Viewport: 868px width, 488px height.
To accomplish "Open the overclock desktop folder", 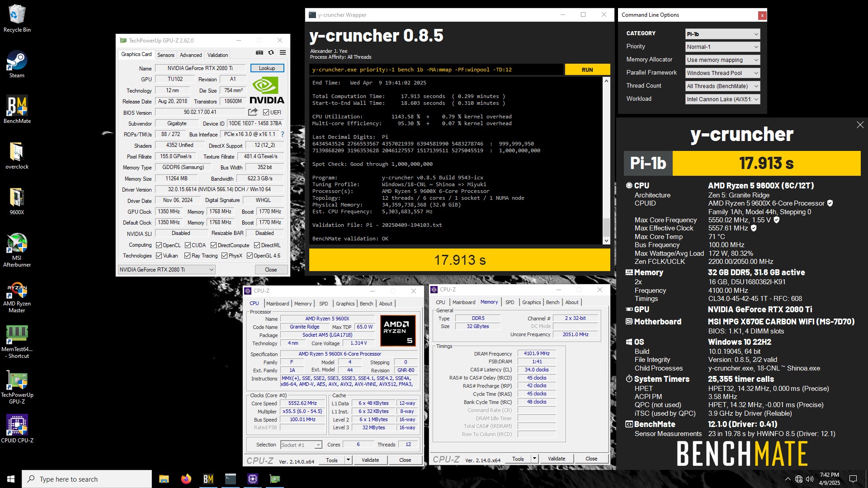I will 17,156.
